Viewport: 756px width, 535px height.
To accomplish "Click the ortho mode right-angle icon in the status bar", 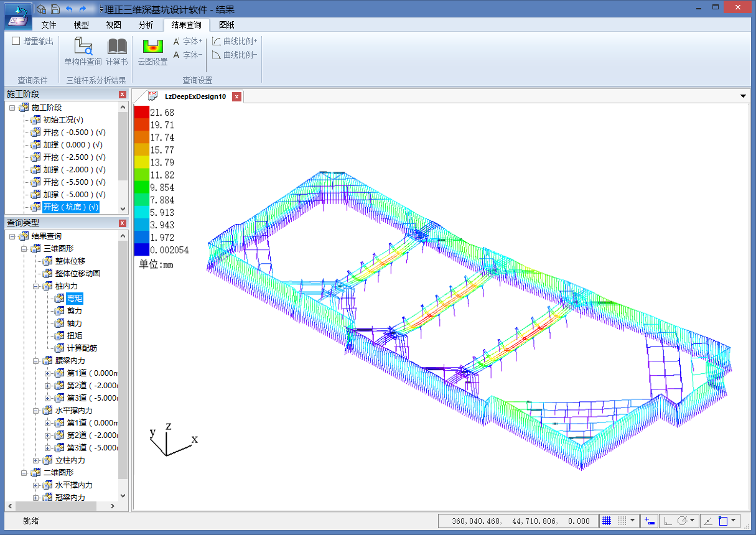I will pos(668,521).
